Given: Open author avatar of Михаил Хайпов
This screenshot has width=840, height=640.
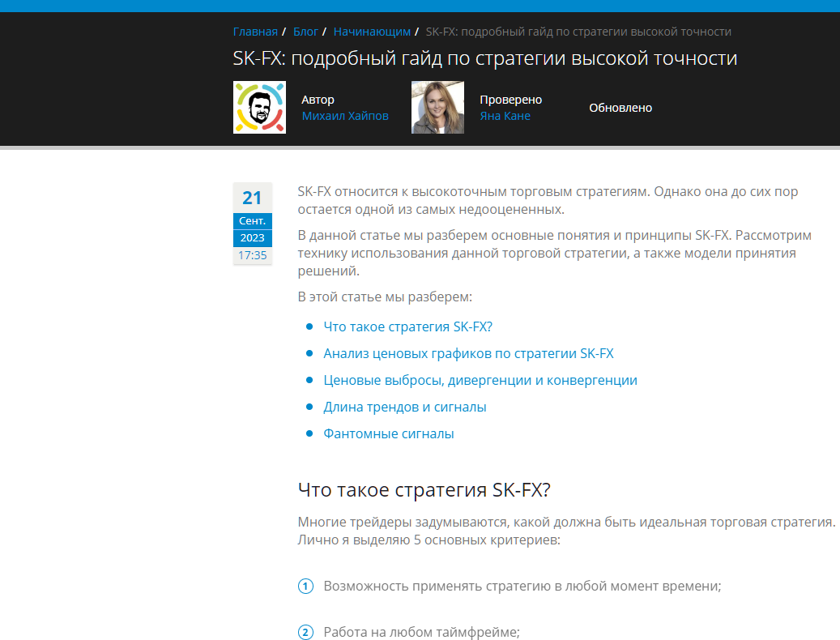Looking at the screenshot, I should point(259,107).
